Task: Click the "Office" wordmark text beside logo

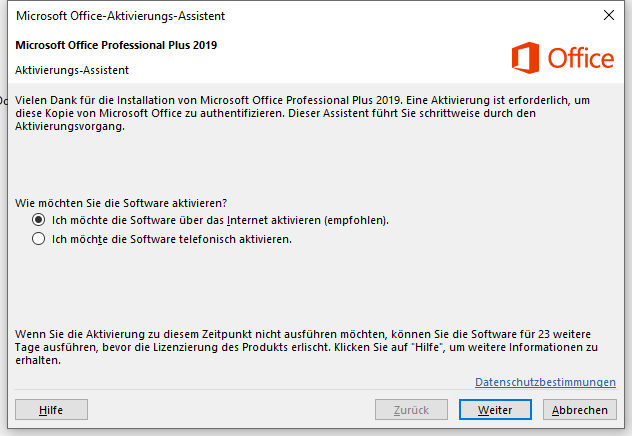Action: [x=580, y=59]
